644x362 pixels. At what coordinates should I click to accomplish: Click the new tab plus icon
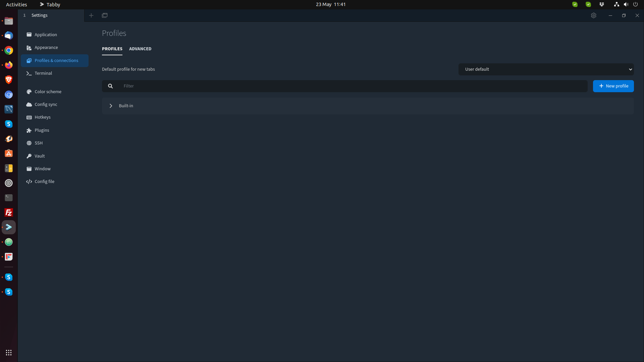click(x=91, y=15)
